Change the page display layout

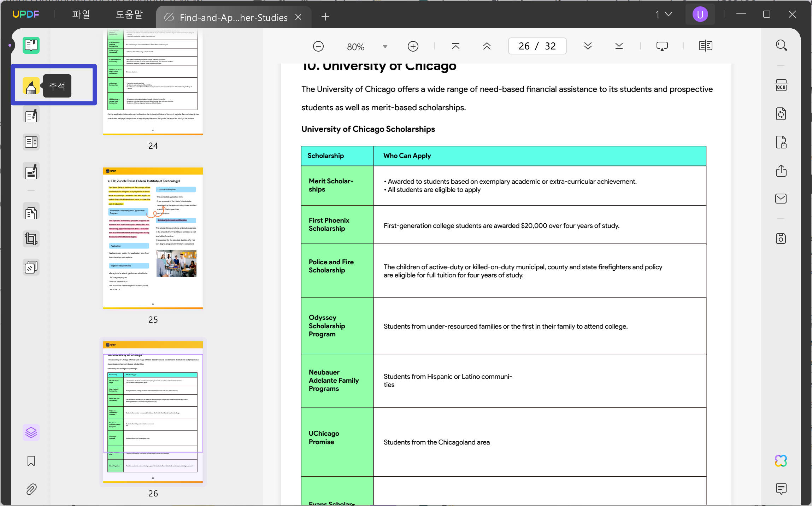click(x=706, y=46)
